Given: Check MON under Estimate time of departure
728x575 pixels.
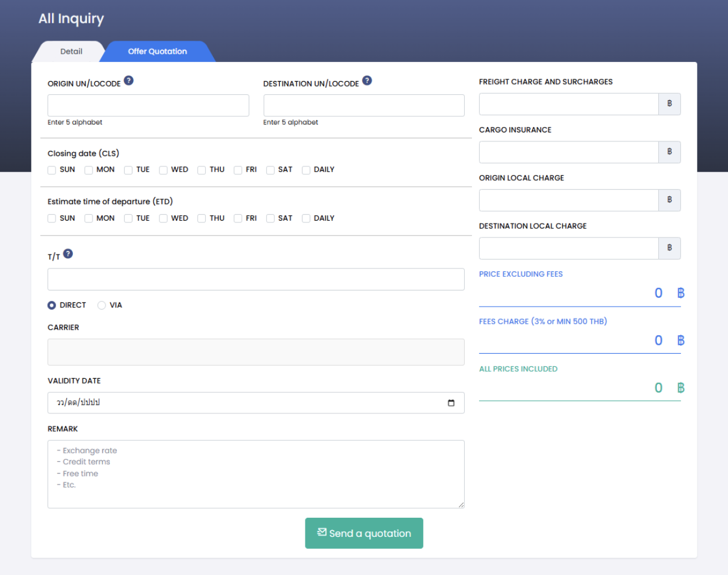Looking at the screenshot, I should pyautogui.click(x=88, y=218).
